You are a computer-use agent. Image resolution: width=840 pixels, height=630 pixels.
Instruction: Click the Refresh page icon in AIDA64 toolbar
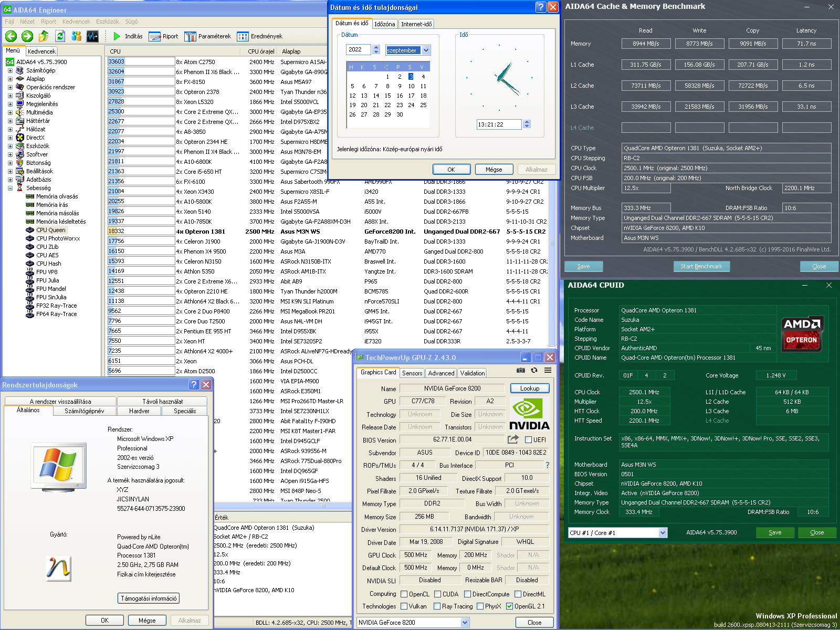[60, 36]
